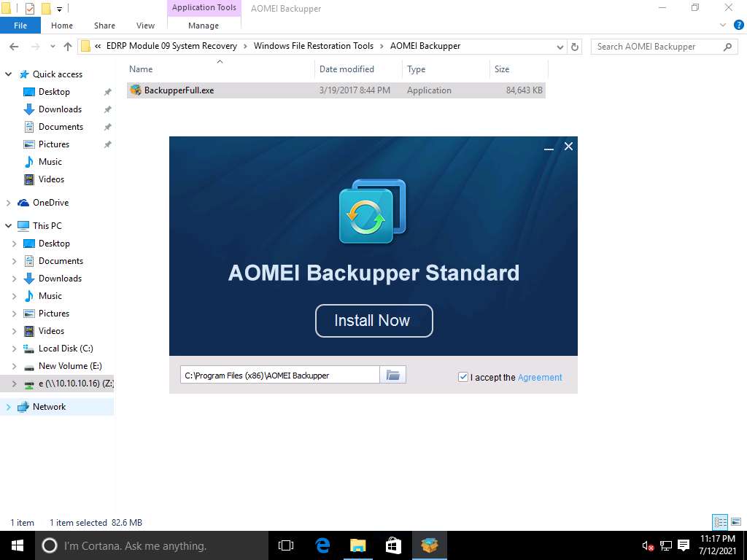Click Cortana search box
Viewport: 747px width, 560px height.
click(x=152, y=545)
